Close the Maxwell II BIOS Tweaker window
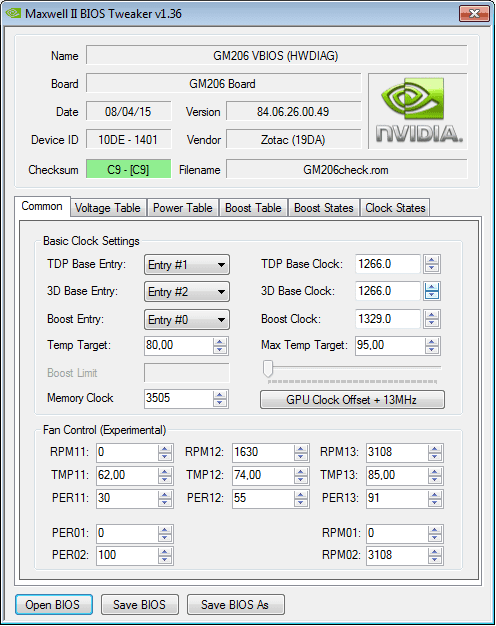The height and width of the screenshot is (626, 496). [x=474, y=14]
